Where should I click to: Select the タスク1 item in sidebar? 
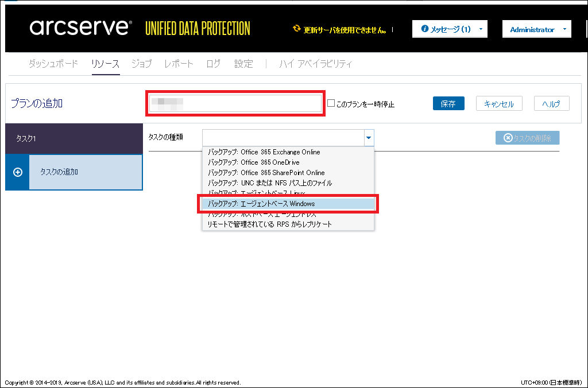[74, 139]
